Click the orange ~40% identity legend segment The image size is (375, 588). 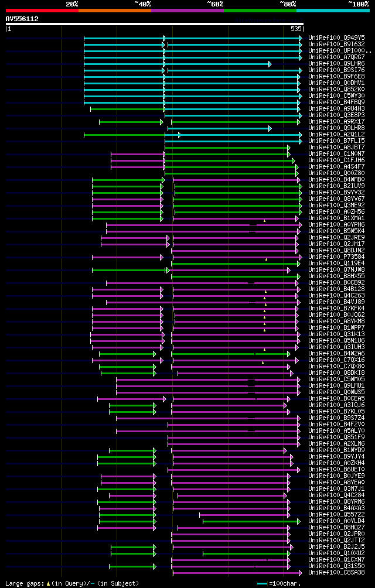pos(115,11)
